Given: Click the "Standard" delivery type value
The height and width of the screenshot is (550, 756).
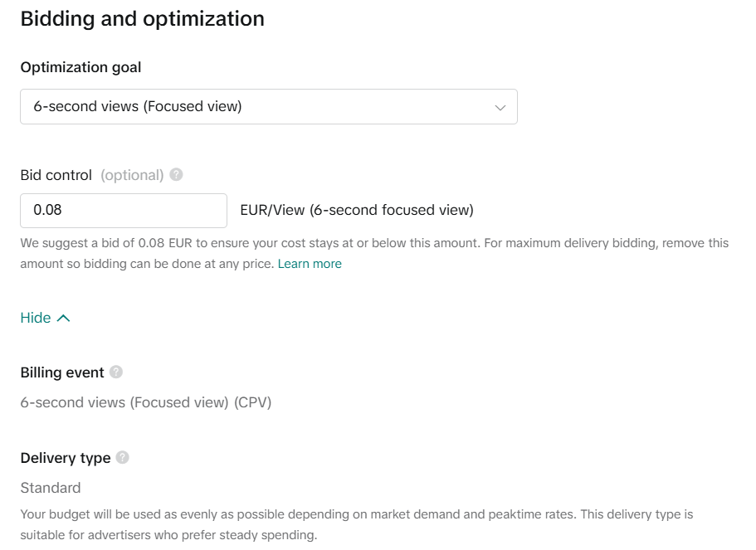Looking at the screenshot, I should point(51,488).
